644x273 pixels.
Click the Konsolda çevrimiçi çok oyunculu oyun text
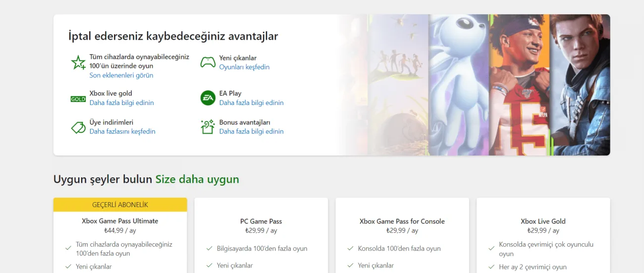546,249
